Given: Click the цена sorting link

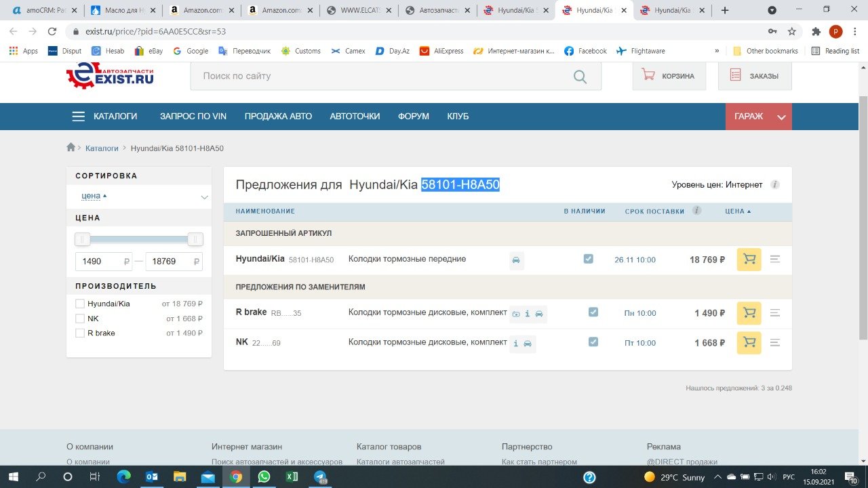Looking at the screenshot, I should 91,196.
